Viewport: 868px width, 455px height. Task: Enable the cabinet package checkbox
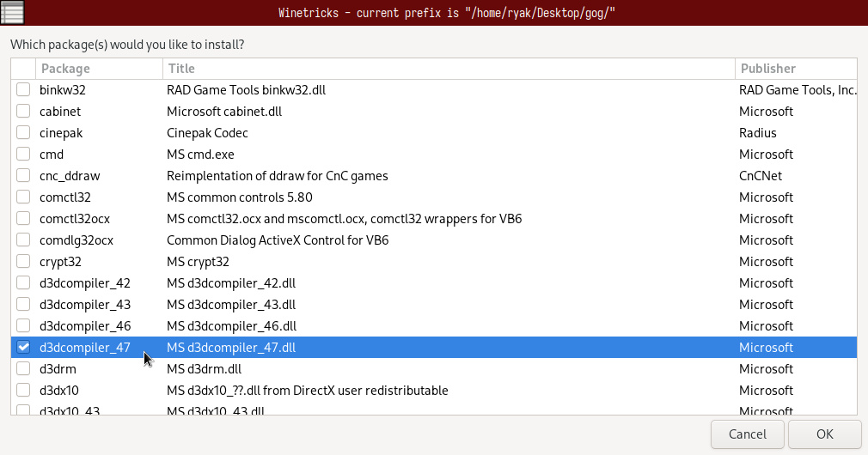coord(23,112)
